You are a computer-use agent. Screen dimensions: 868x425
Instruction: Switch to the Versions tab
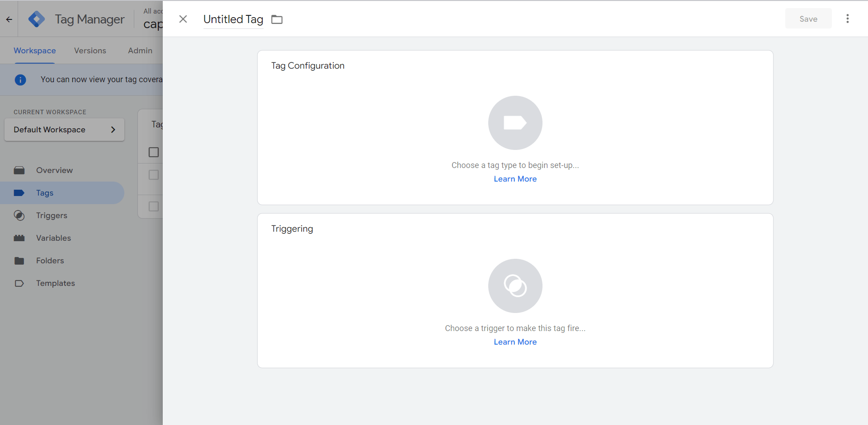90,51
